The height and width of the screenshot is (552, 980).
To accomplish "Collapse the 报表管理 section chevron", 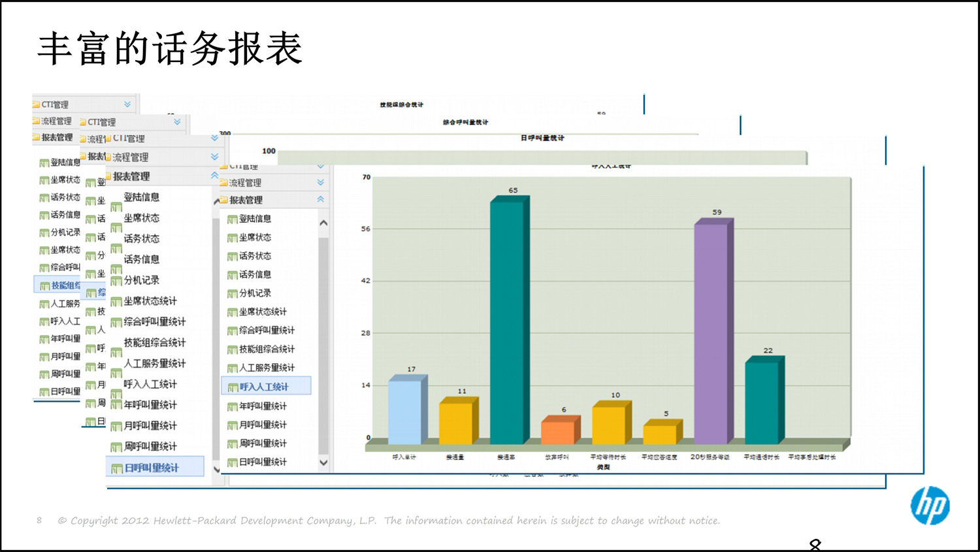I will pos(320,200).
